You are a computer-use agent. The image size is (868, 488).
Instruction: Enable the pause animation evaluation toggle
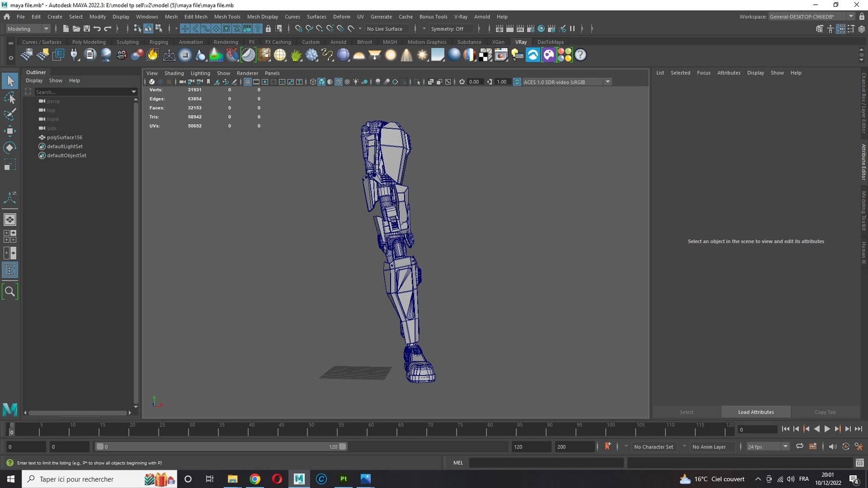pos(572,29)
